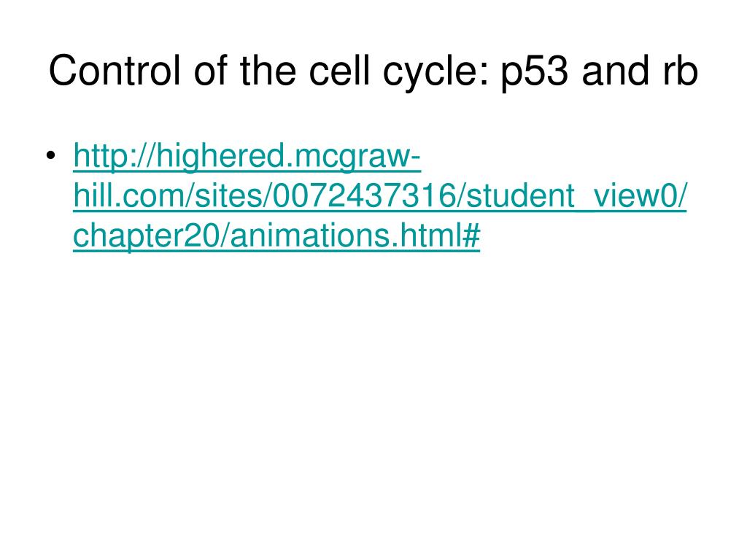The image size is (747, 560).
Task: Follow the link line containing 'sites/0072437316/student_view0/'
Action: coord(379,195)
